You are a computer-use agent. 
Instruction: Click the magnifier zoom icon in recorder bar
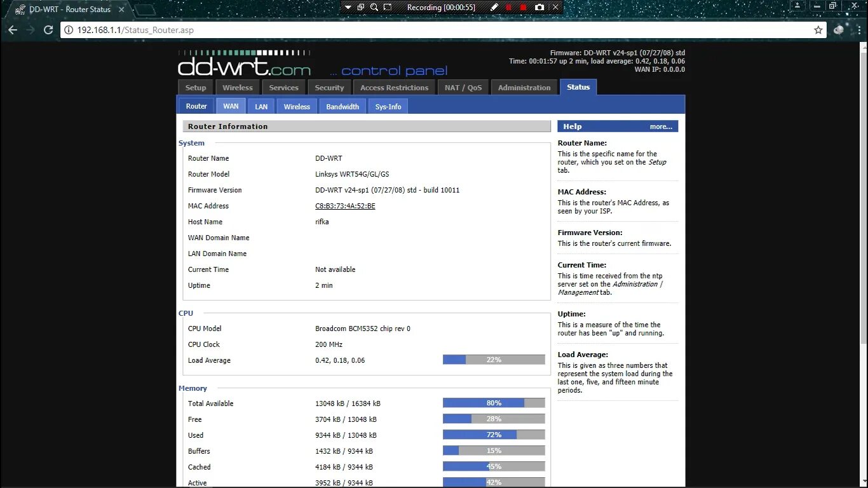[x=374, y=7]
